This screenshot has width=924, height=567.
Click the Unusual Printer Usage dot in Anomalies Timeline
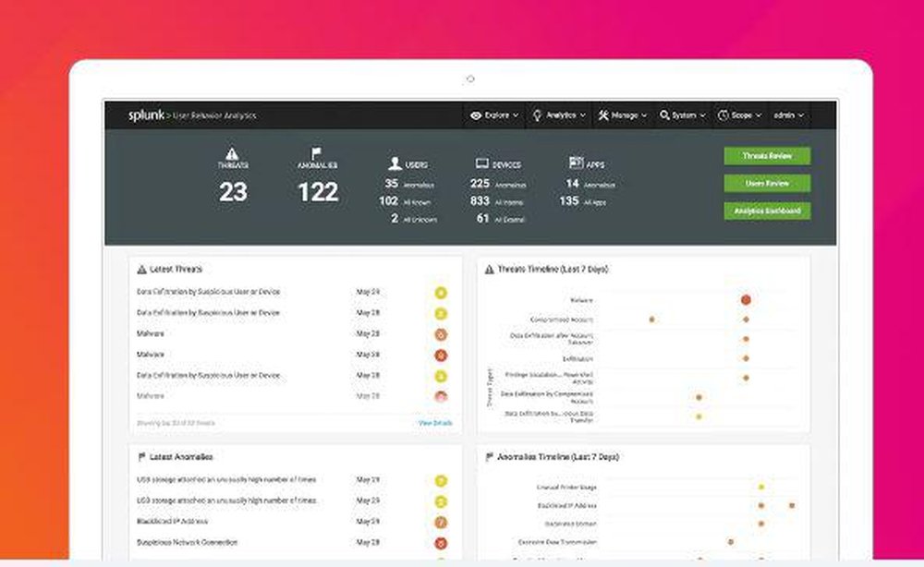[x=761, y=487]
